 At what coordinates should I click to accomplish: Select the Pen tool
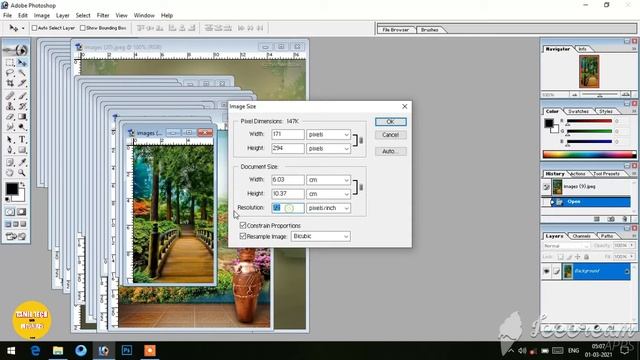point(10,150)
